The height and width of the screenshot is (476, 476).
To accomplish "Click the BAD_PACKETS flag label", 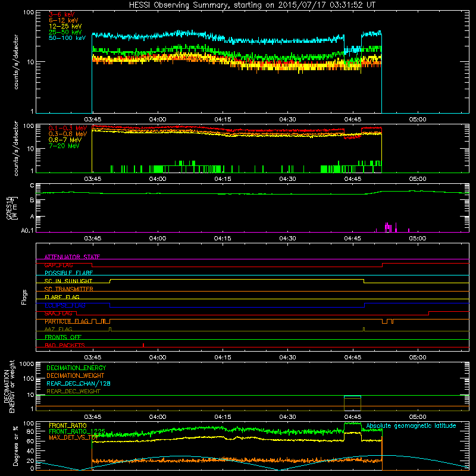I will pos(65,345).
